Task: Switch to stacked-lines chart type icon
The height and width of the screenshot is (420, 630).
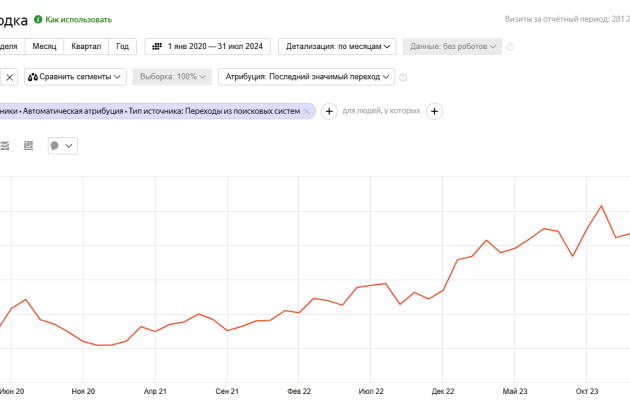Action: 5,146
